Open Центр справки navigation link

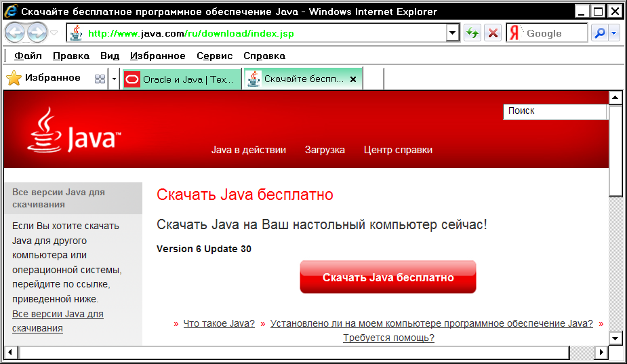[398, 150]
